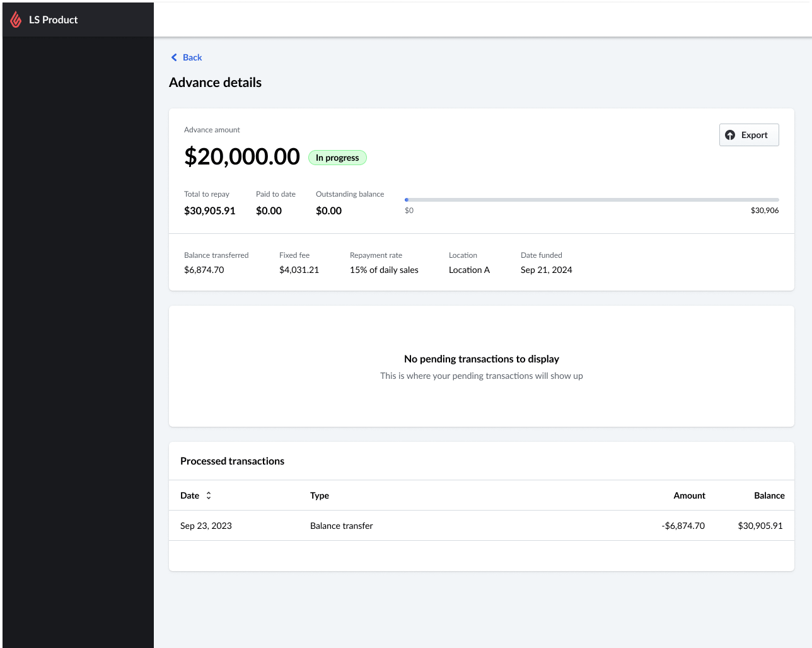Screen dimensions: 812x648
Task: Click the Date funded label
Action: click(x=542, y=255)
